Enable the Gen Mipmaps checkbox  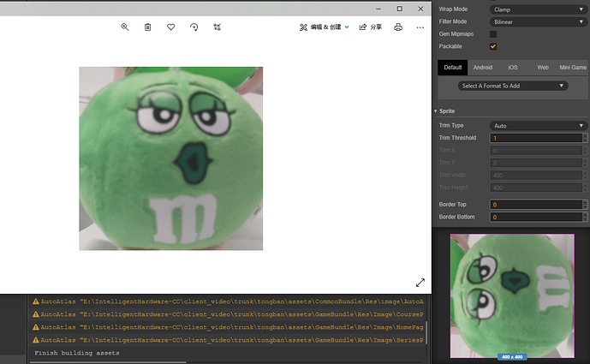point(493,34)
